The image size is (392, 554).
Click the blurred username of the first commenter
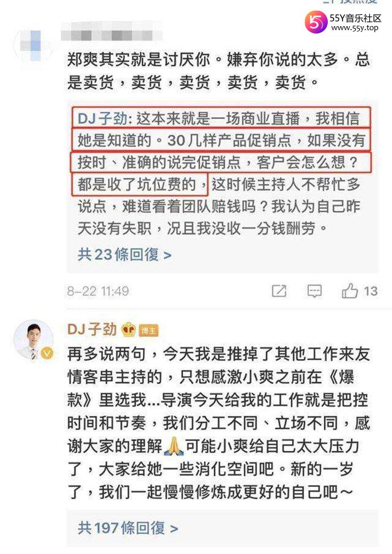point(111,35)
